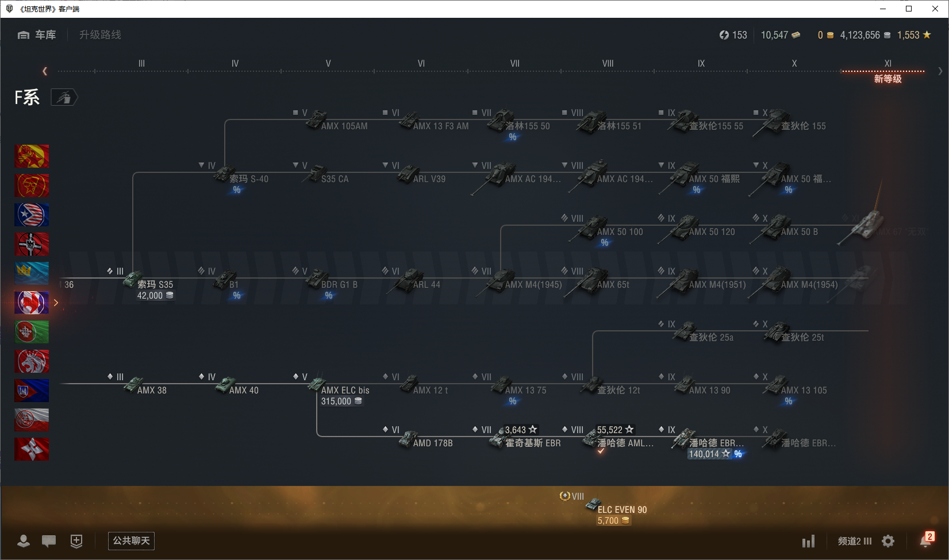The width and height of the screenshot is (949, 560).
Task: Select the Germany nation flag
Action: (x=32, y=244)
